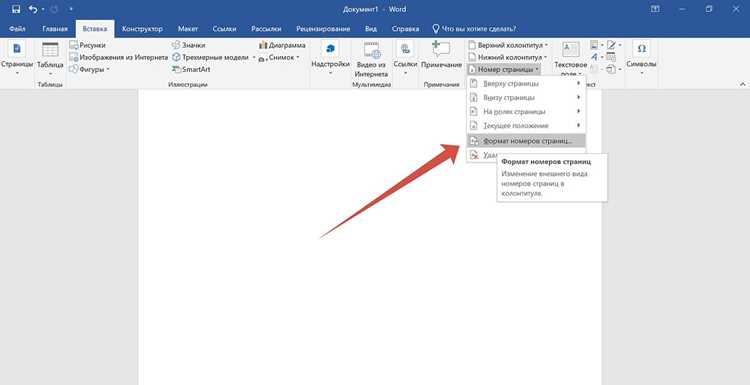Expand the Трехмерные модели dropdown arrow
This screenshot has height=385, width=750.
(254, 57)
